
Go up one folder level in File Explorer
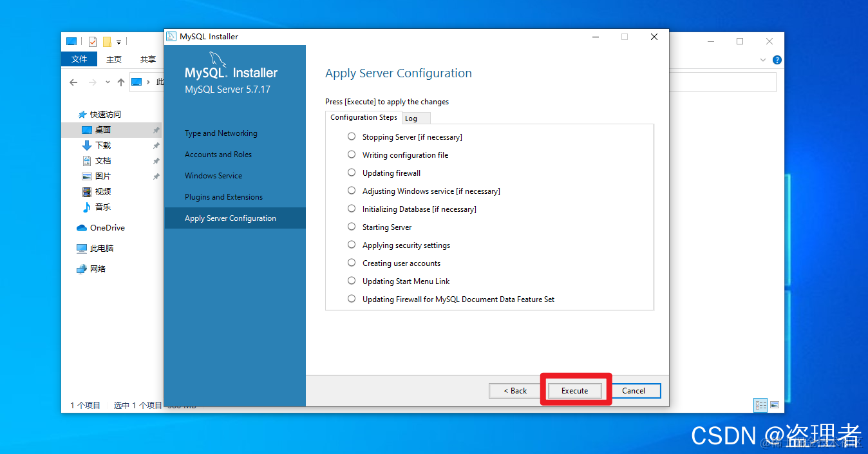[120, 82]
